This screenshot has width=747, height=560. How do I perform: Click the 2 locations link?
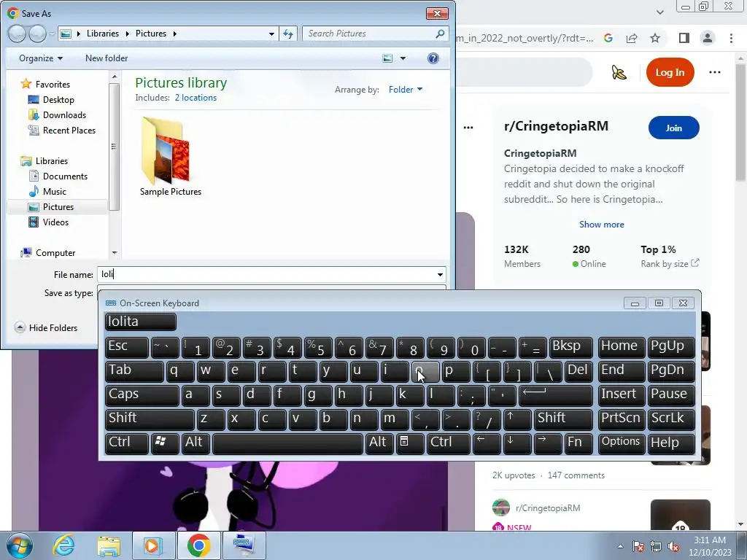pyautogui.click(x=196, y=98)
